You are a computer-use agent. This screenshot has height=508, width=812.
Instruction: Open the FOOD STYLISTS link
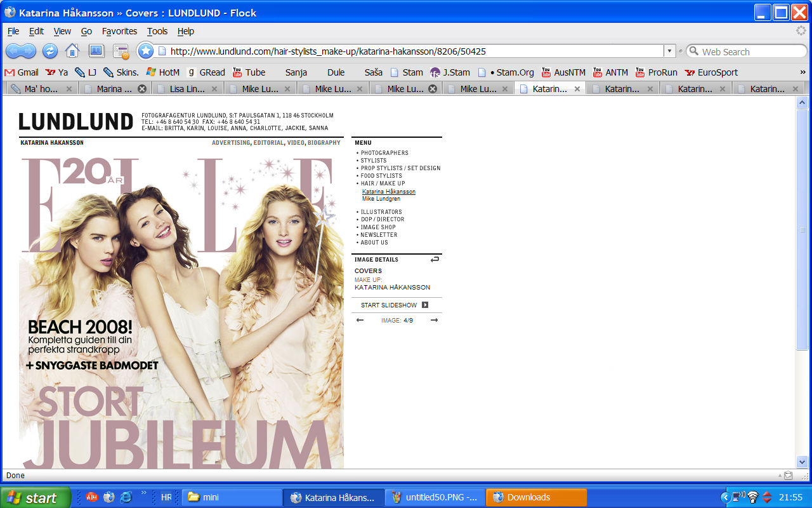[381, 176]
